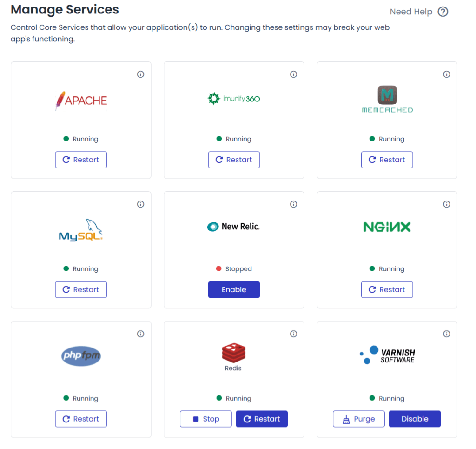Click the Manage Services heading
476x449 pixels.
coord(65,10)
